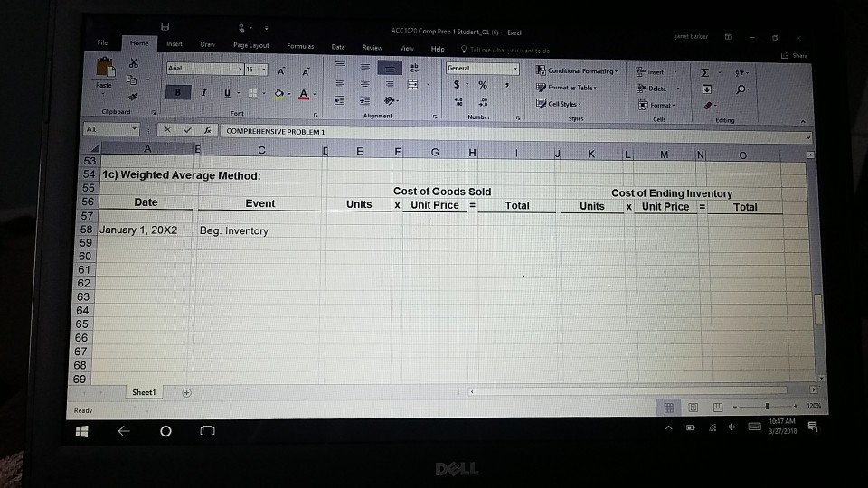Toggle Align Left horizontal alignment
868x488 pixels.
(340, 83)
